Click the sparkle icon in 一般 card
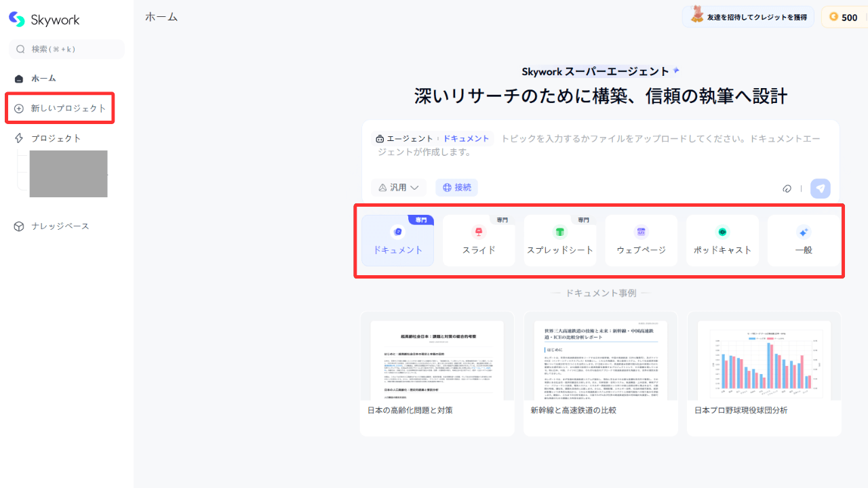 [804, 232]
